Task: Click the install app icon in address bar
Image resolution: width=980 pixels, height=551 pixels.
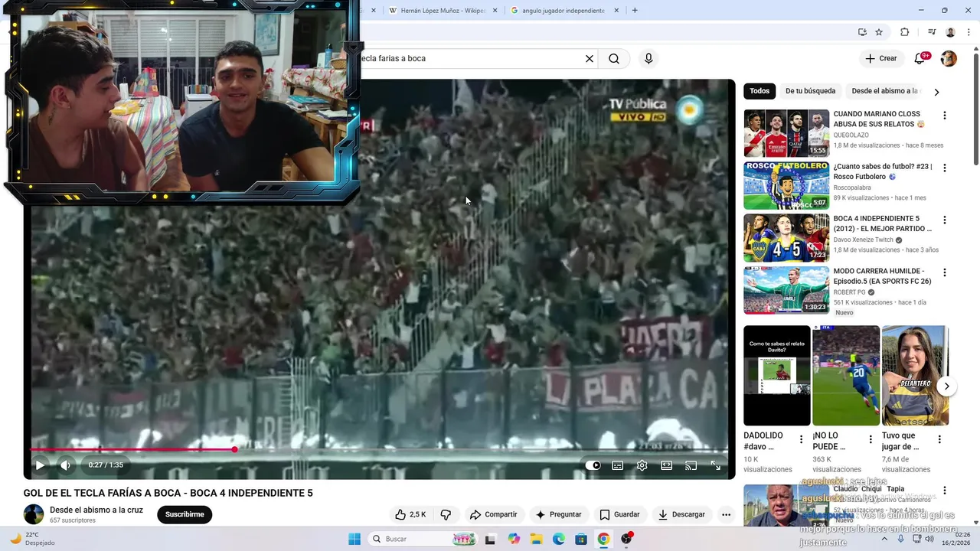Action: [862, 32]
